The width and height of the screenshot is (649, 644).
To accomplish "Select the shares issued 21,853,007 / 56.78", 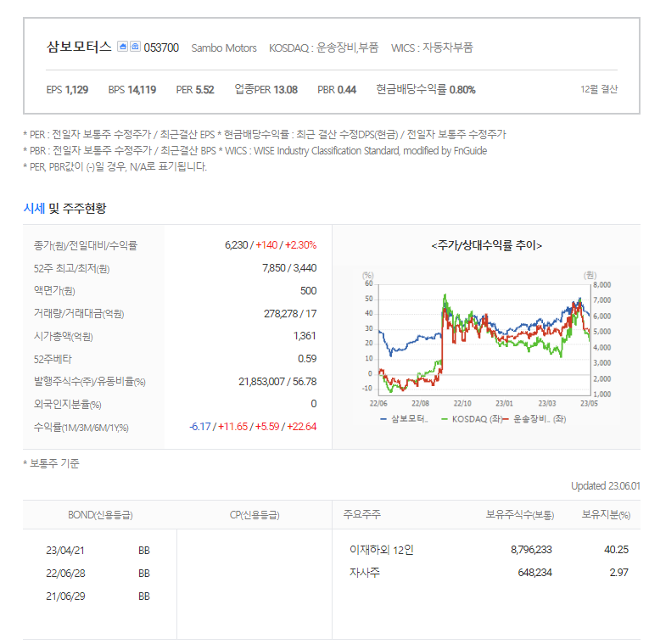I will click(277, 382).
